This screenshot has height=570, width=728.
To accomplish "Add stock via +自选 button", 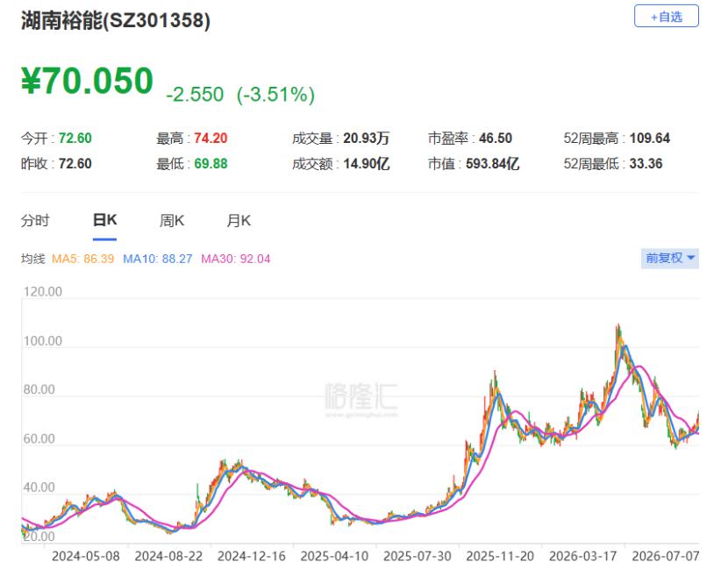I will [667, 17].
